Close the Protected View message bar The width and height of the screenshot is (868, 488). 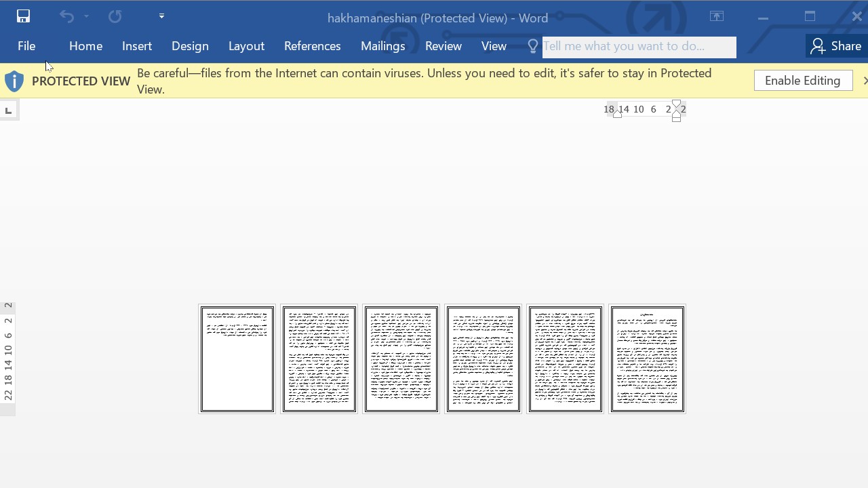(x=865, y=81)
